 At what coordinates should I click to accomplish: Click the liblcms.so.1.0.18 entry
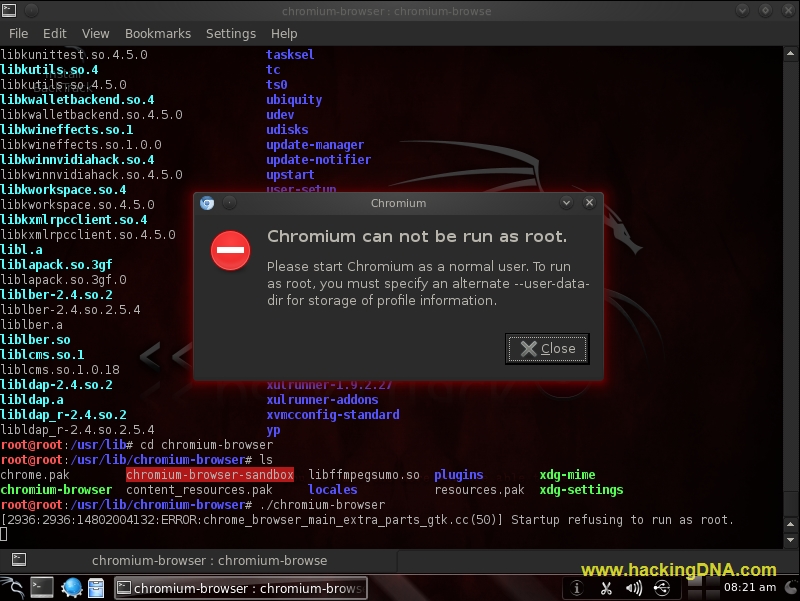coord(60,370)
